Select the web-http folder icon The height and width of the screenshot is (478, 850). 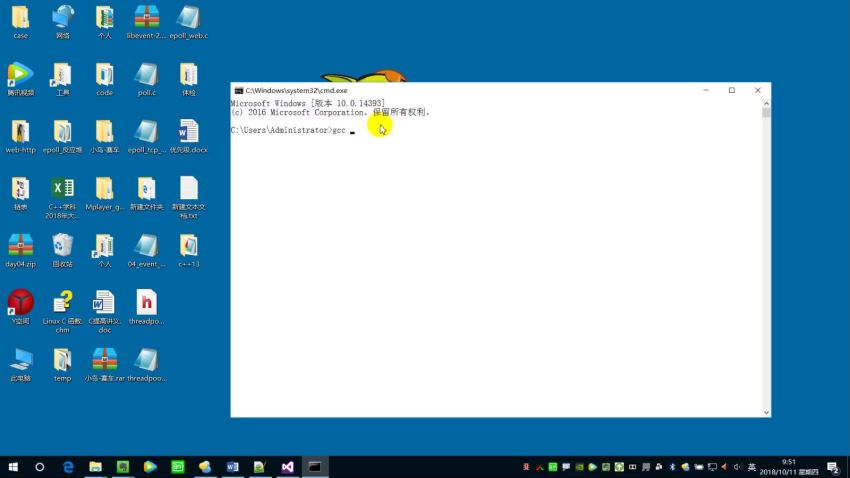pos(21,136)
